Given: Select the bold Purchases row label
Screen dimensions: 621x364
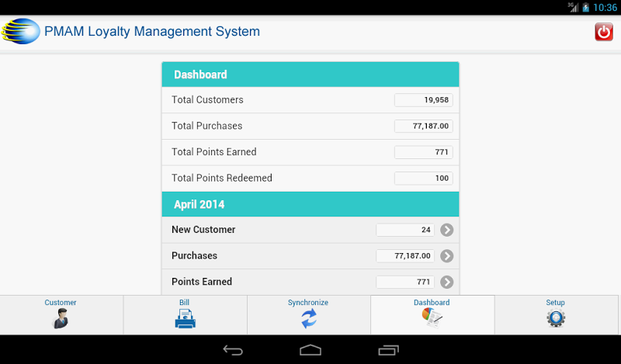Looking at the screenshot, I should pos(194,256).
